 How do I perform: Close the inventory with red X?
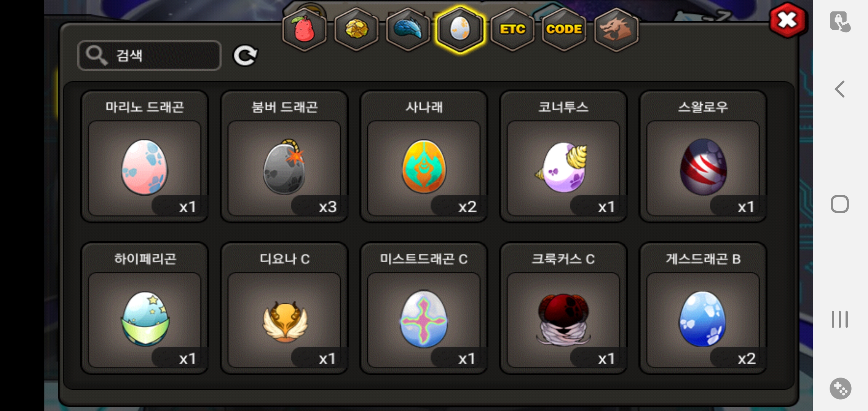[x=787, y=20]
